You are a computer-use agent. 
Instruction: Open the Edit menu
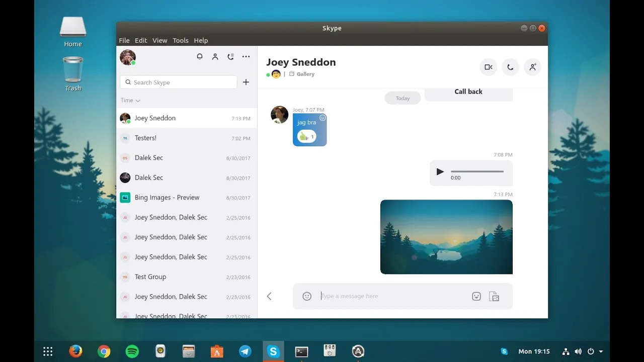coord(141,40)
